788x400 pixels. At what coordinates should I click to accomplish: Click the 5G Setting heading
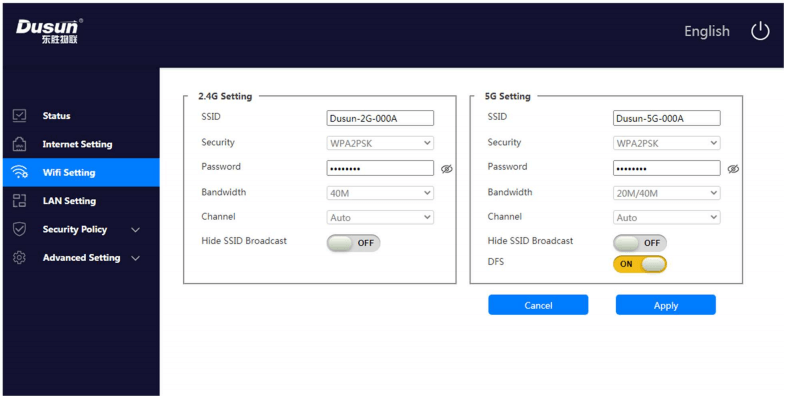pos(508,96)
